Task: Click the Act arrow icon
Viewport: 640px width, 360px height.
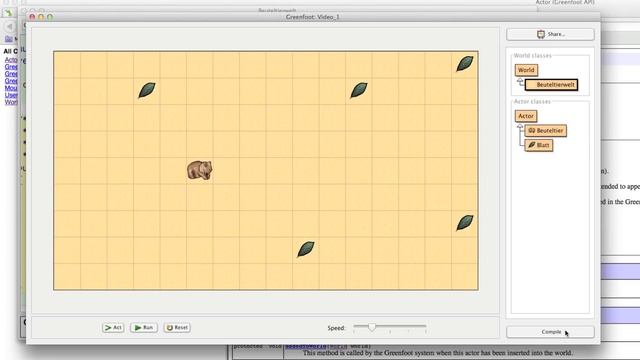Action: click(108, 327)
